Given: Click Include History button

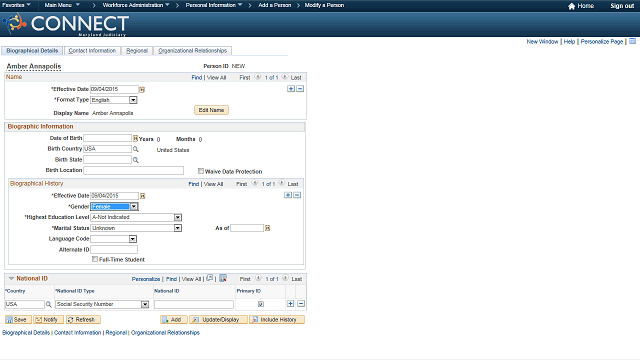Looking at the screenshot, I should [x=277, y=320].
